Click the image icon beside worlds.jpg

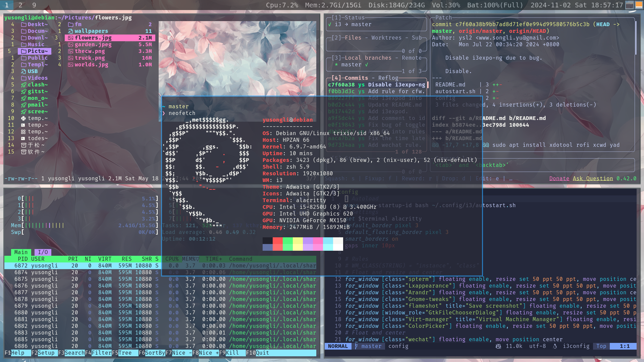(x=70, y=65)
